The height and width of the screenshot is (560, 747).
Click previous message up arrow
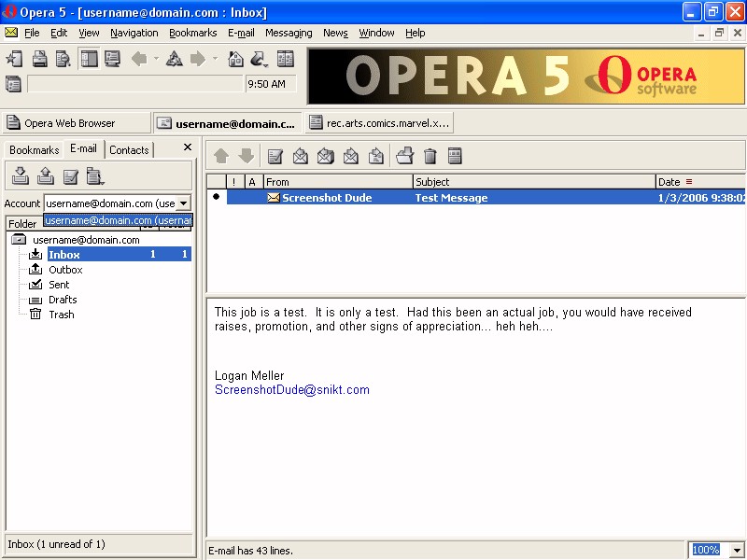pos(221,156)
